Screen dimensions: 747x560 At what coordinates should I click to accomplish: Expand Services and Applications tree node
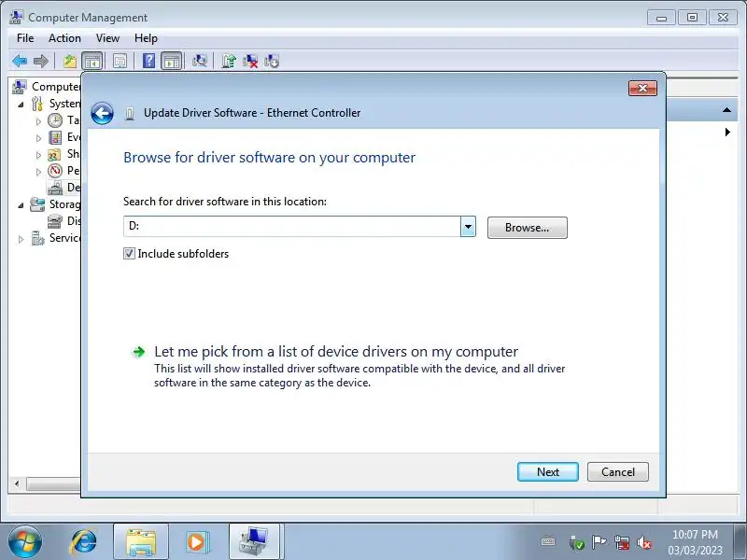tap(21, 239)
